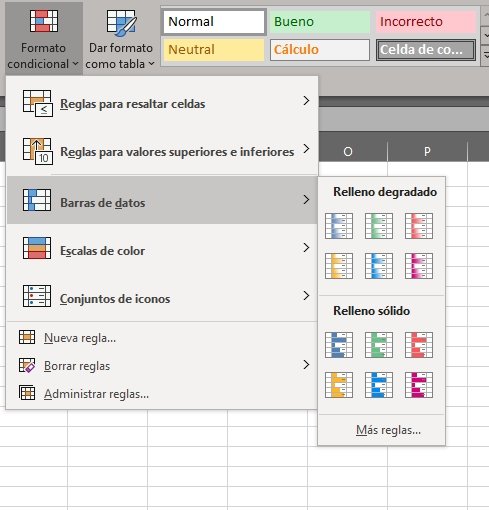Select green gradient fill data bar
This screenshot has height=510, width=489.
coord(379,226)
